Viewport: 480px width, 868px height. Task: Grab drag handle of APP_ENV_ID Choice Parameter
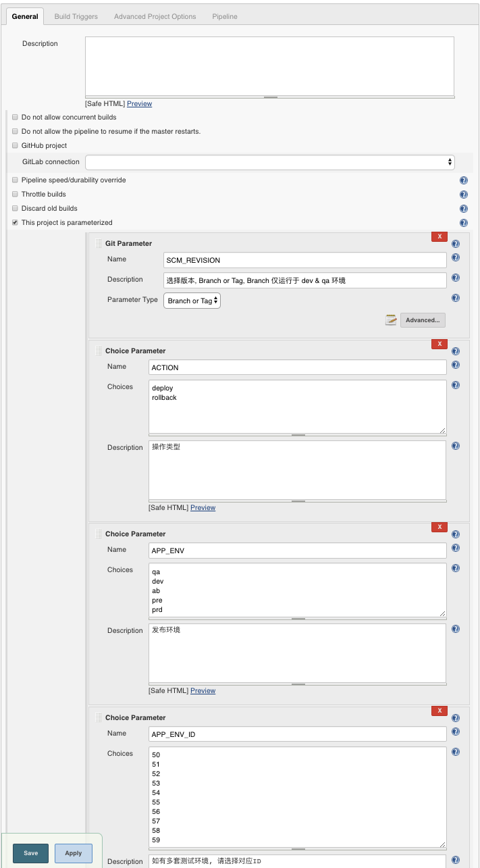[x=99, y=717]
